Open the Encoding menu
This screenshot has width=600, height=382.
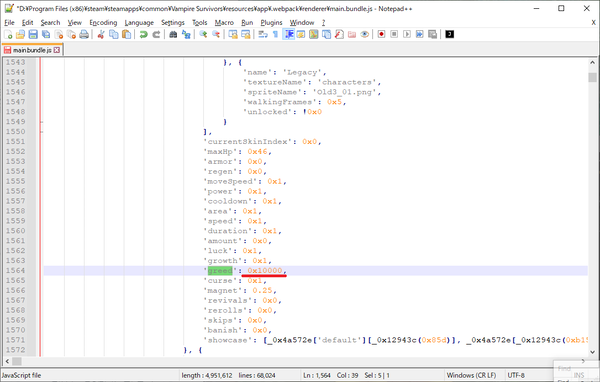103,23
